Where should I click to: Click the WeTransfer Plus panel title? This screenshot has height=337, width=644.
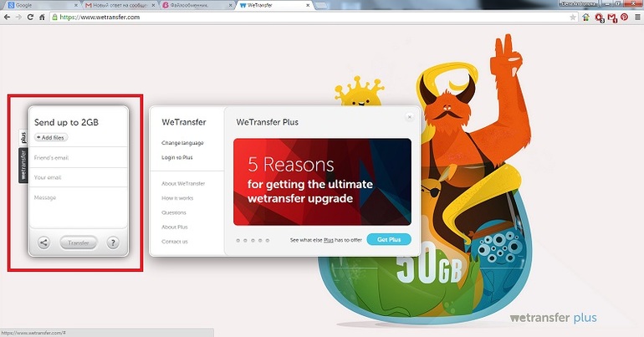[267, 122]
